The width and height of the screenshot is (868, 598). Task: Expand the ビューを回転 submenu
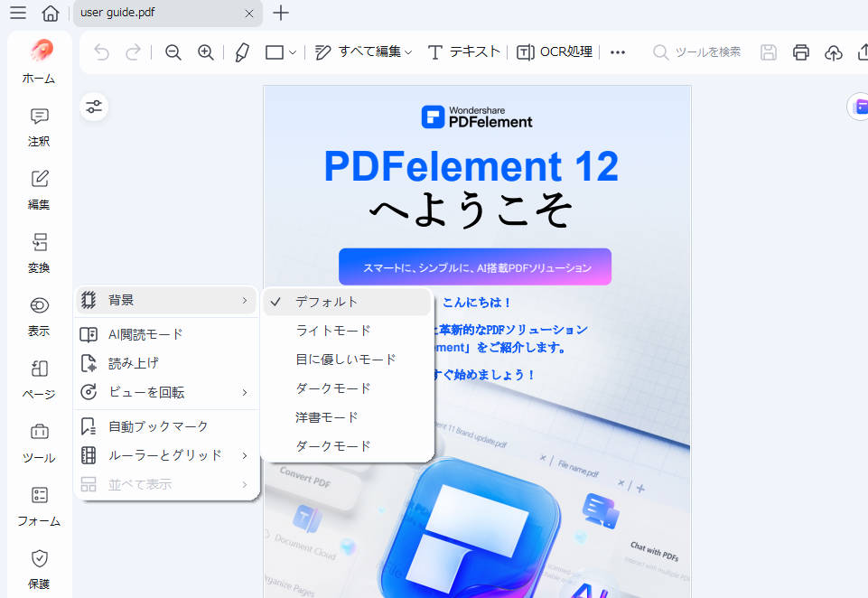(166, 392)
